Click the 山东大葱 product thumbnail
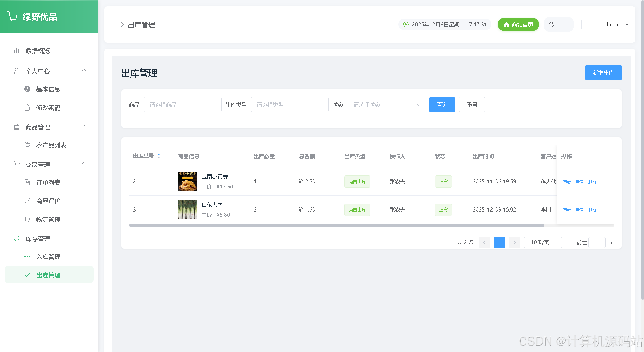Screen dimensions: 644x352 (187, 209)
